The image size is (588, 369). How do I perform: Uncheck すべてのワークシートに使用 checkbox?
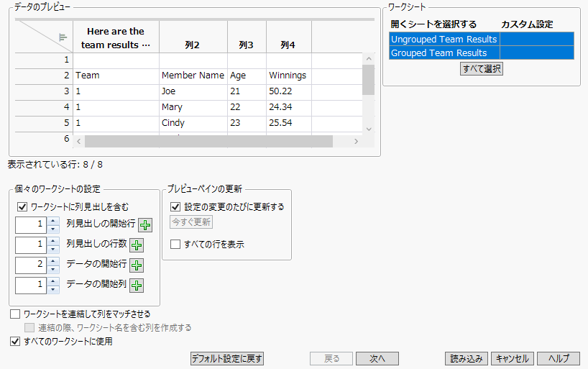tap(15, 342)
